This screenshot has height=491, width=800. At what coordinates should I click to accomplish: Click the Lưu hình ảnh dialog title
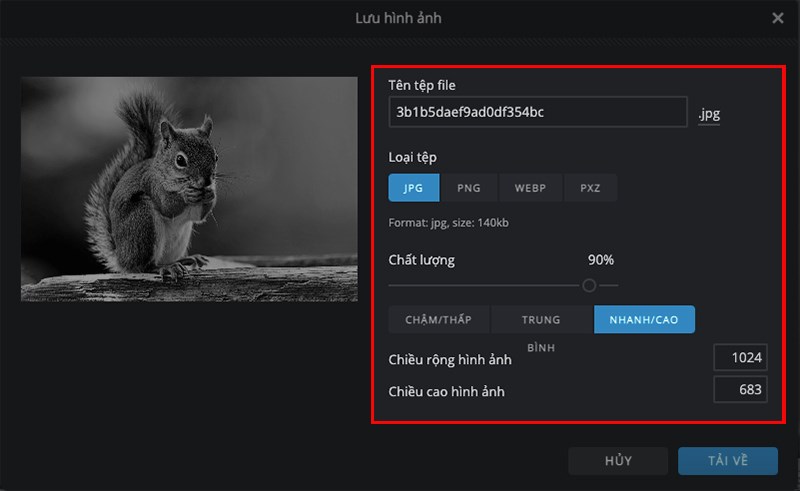(x=398, y=18)
